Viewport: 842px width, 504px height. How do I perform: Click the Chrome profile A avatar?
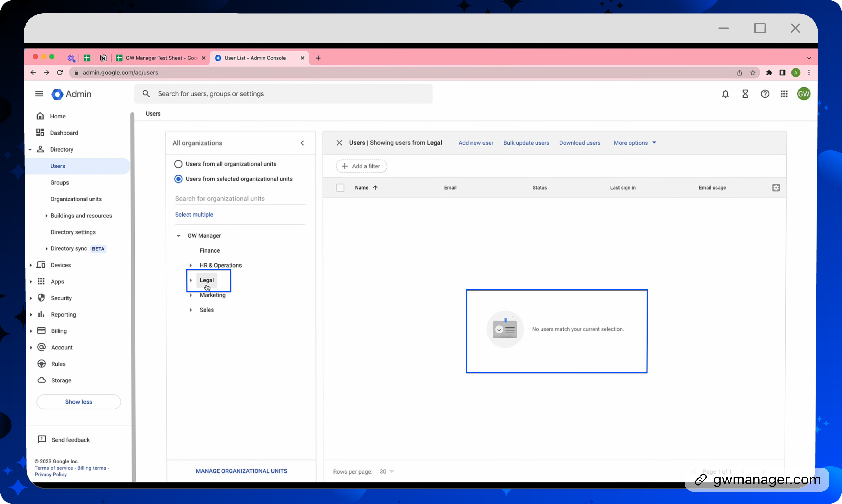795,72
